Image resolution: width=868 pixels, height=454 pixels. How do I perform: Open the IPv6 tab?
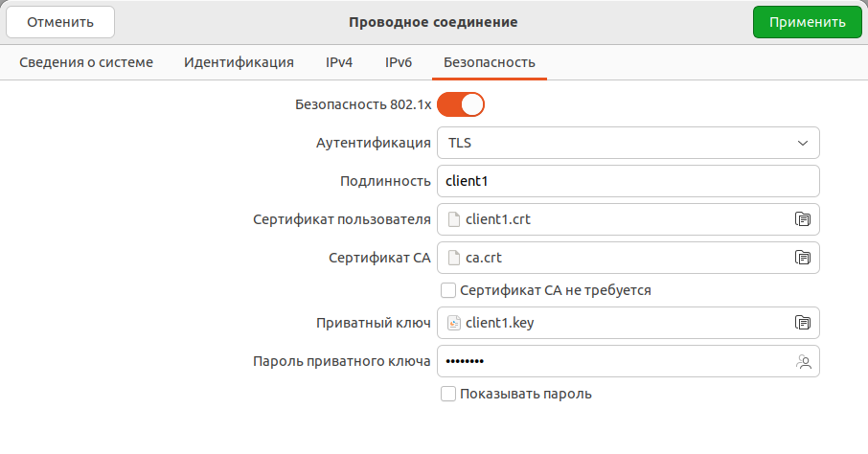[399, 62]
